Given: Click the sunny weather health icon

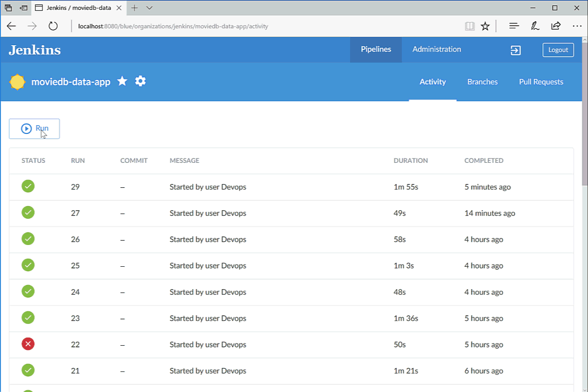Looking at the screenshot, I should [x=17, y=82].
